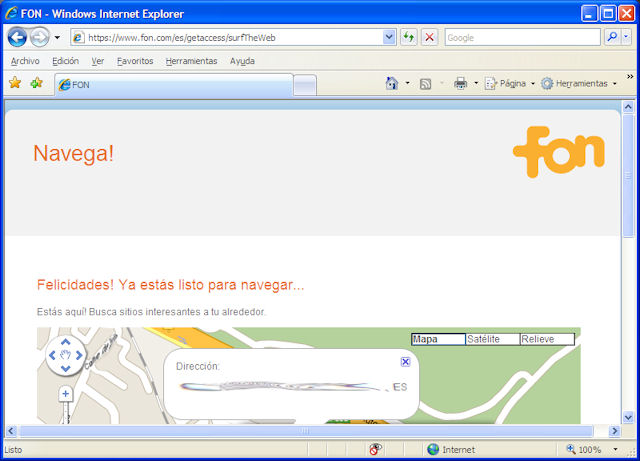
Task: Open the recent pages dropdown next to Forward
Action: click(x=57, y=38)
